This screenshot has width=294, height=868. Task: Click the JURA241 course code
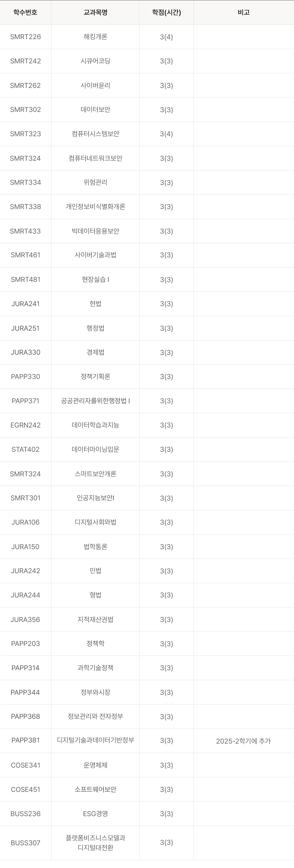pos(25,304)
